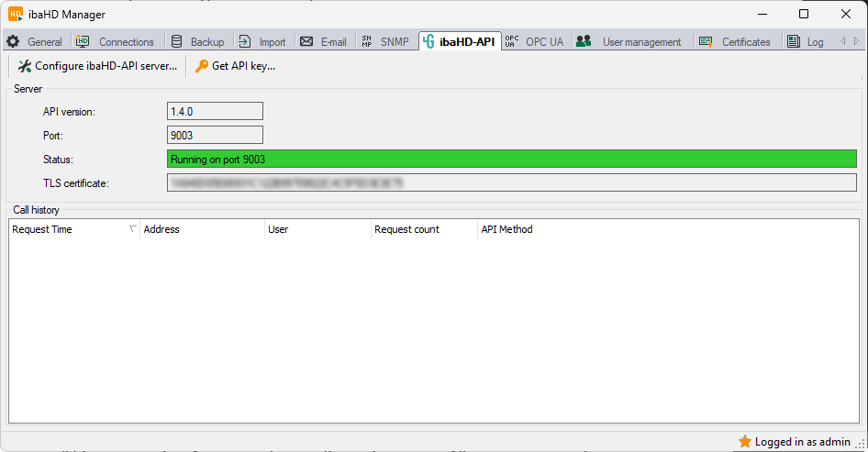Switch to the OPC UA tab
868x452 pixels.
(x=535, y=41)
